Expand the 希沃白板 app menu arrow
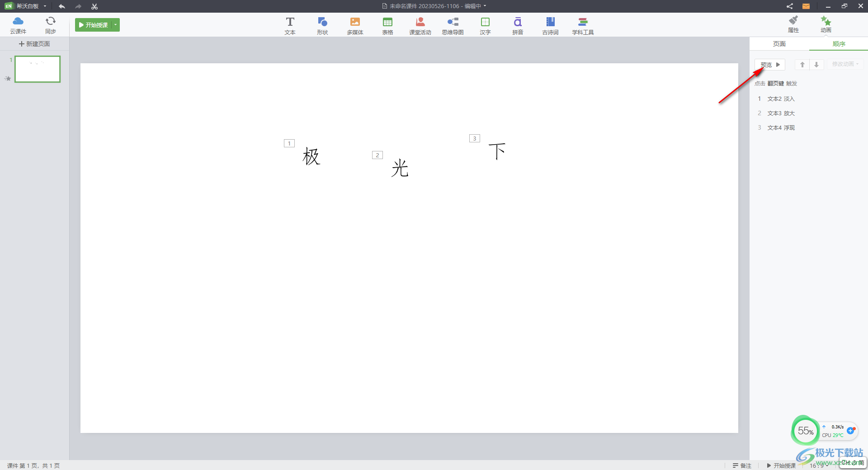 pyautogui.click(x=45, y=6)
